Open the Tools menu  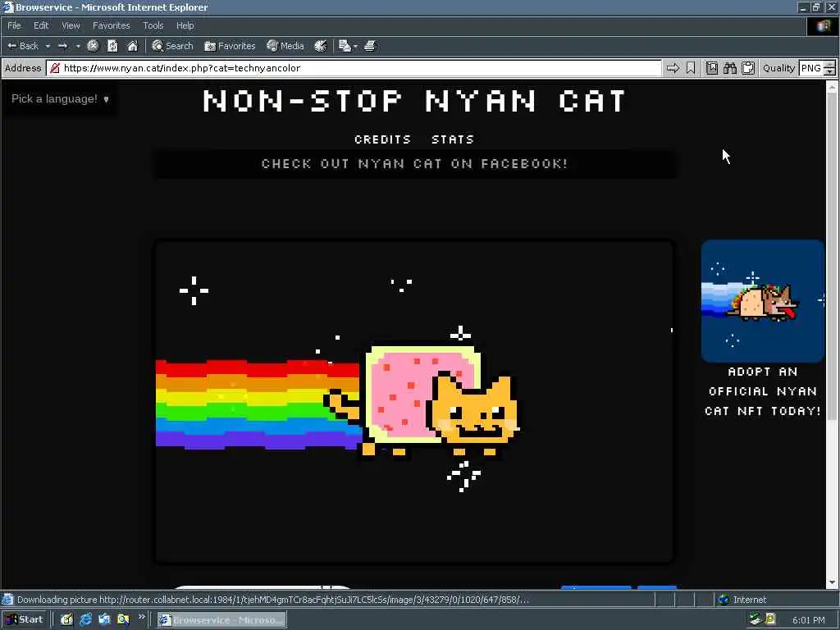pyautogui.click(x=153, y=25)
